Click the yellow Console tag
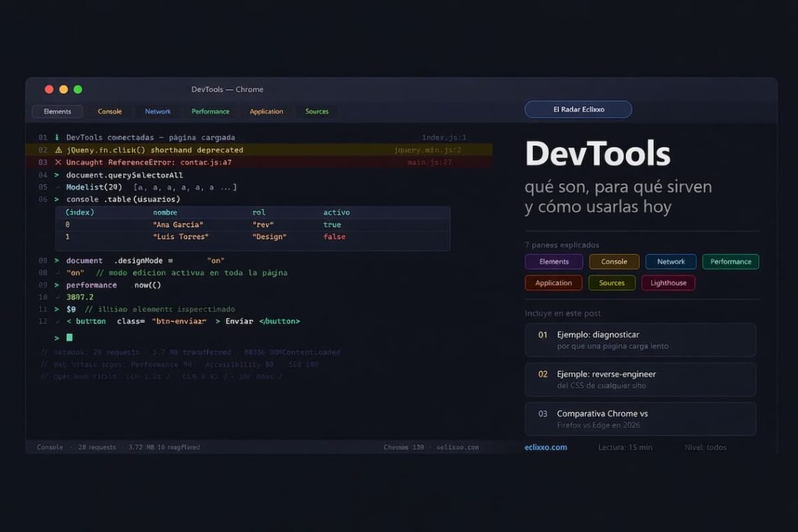The height and width of the screenshot is (532, 798). [614, 262]
